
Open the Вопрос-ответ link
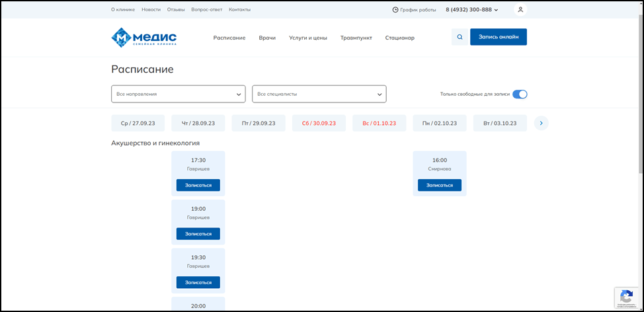pyautogui.click(x=206, y=10)
